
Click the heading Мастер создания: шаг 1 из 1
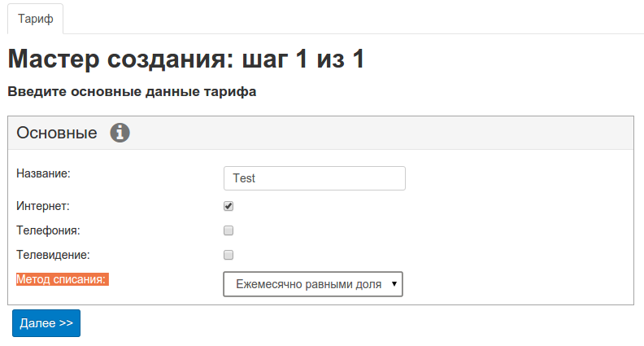pos(186,59)
